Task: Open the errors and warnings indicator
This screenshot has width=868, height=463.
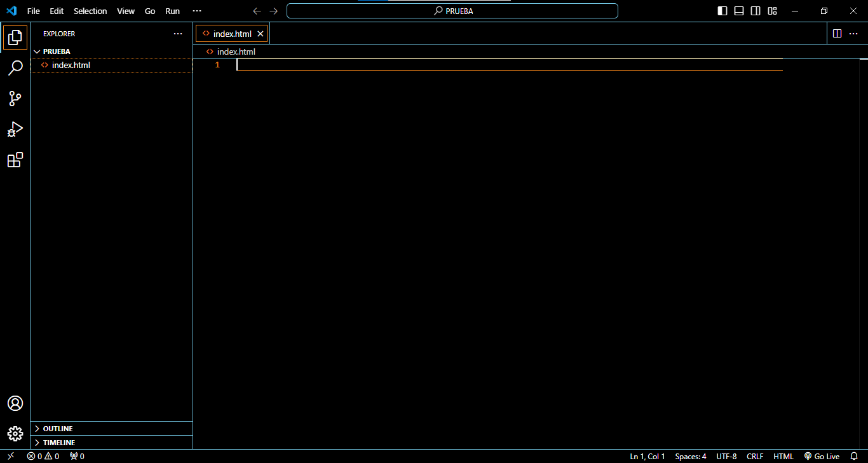Action: (43, 456)
